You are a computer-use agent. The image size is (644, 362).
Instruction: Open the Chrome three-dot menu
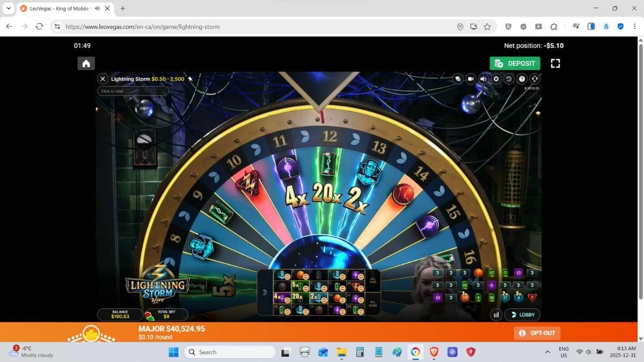[x=635, y=27]
